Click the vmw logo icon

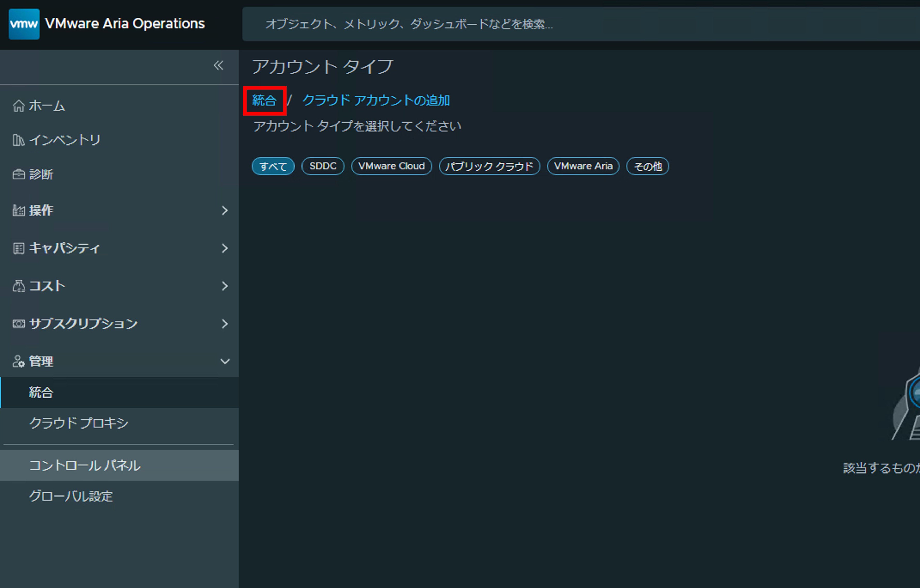point(24,24)
